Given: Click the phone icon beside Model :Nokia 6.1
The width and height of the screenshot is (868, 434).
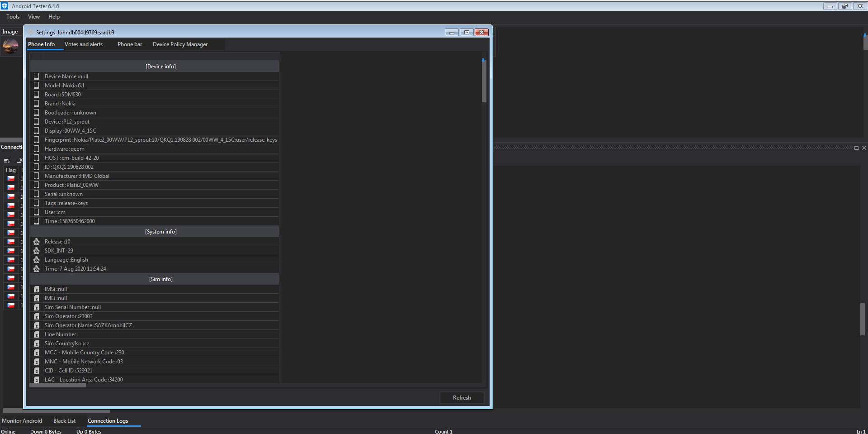Looking at the screenshot, I should click(x=37, y=86).
